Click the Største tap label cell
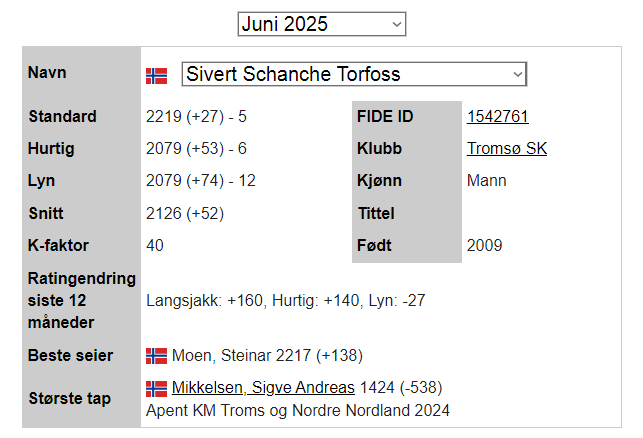Screen dimensions: 643x438 [71, 398]
